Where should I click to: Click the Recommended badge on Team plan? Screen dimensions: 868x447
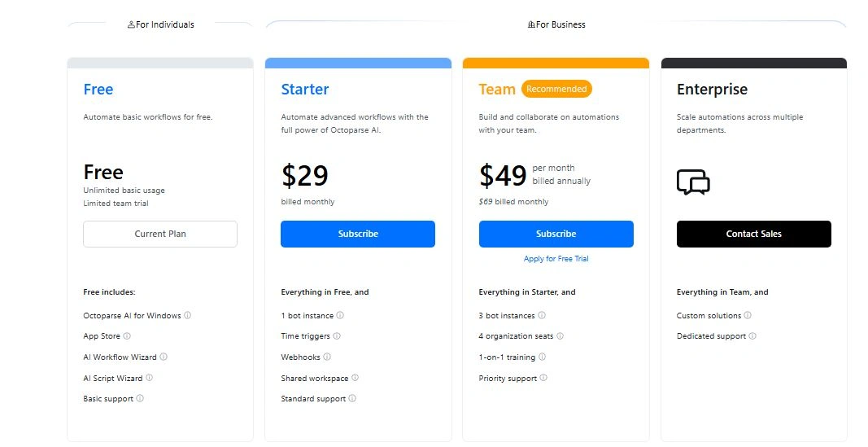pos(556,89)
